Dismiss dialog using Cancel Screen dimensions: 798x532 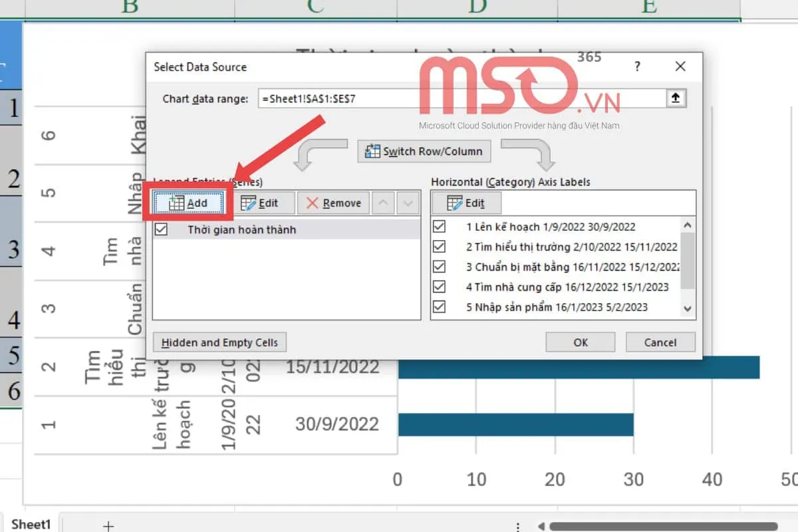coord(660,342)
